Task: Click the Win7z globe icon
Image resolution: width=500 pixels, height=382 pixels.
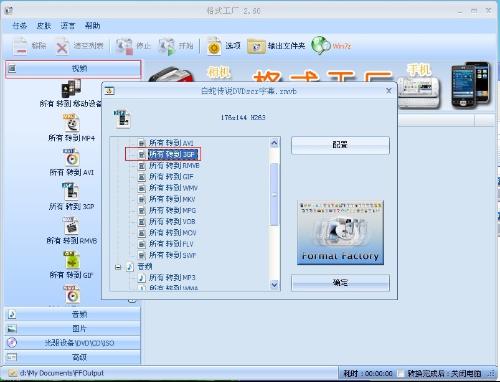Action: (x=321, y=45)
